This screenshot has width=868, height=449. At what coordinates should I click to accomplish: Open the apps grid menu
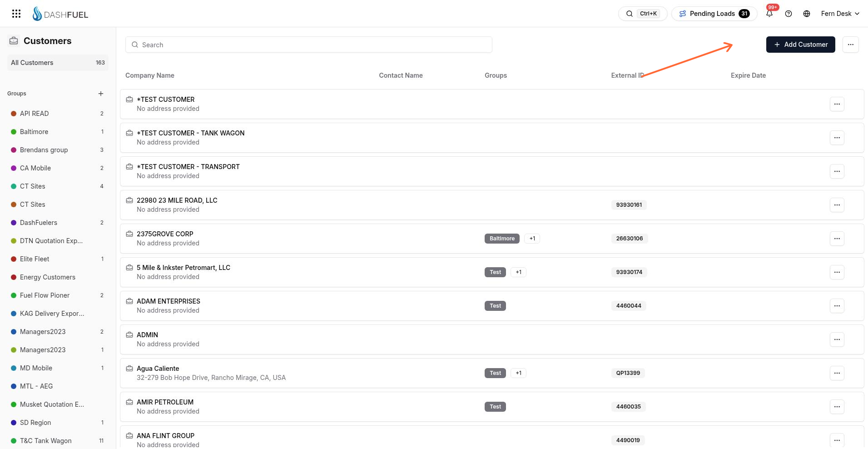click(x=16, y=14)
